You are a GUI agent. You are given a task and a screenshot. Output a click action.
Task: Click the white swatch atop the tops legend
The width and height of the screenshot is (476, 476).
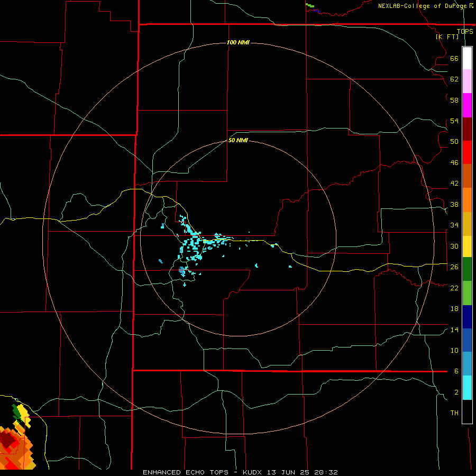[467, 58]
